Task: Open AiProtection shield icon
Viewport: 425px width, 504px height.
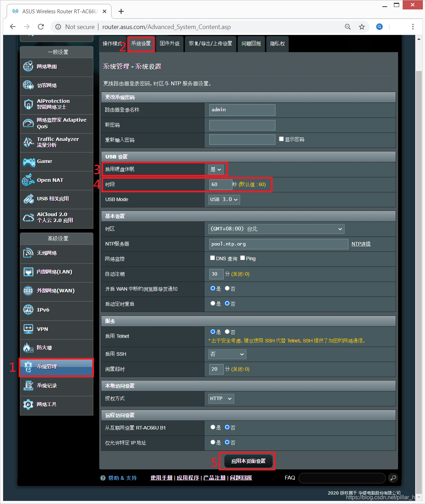Action: pos(28,104)
